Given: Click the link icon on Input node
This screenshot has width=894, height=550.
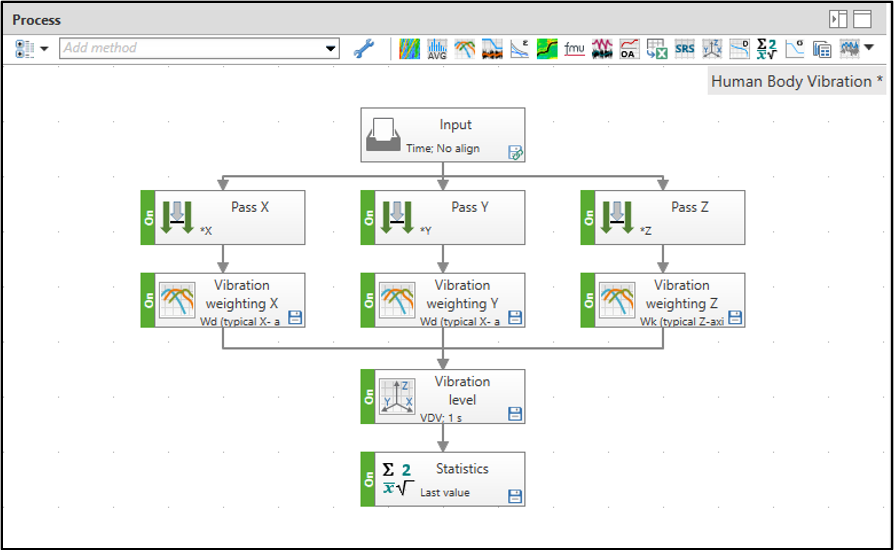Looking at the screenshot, I should 515,153.
